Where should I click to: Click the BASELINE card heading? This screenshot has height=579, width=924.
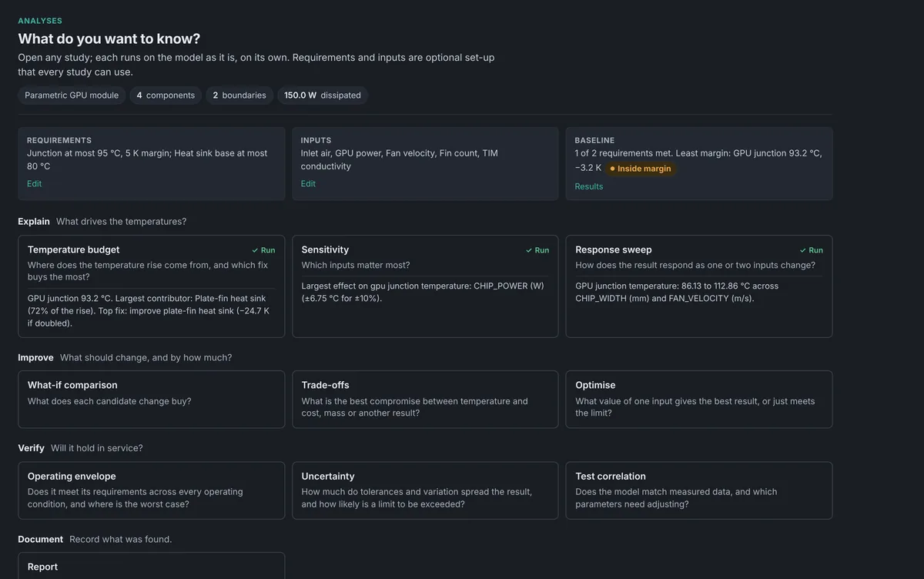pyautogui.click(x=594, y=140)
